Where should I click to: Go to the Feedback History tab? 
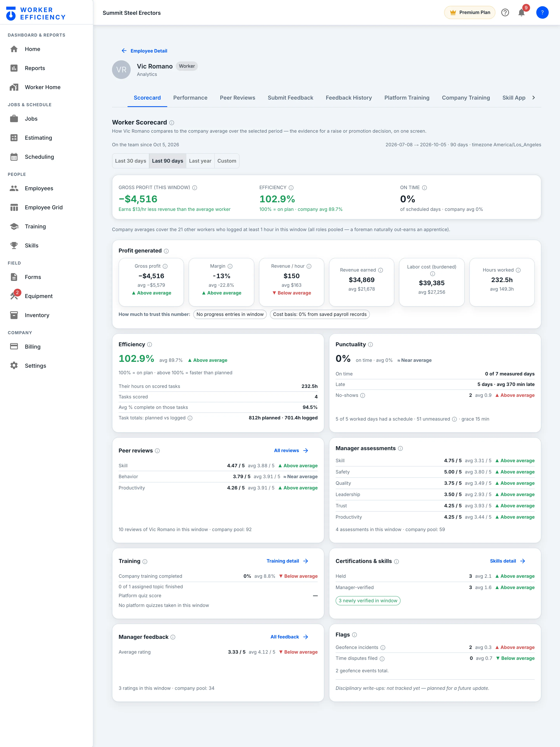point(349,98)
